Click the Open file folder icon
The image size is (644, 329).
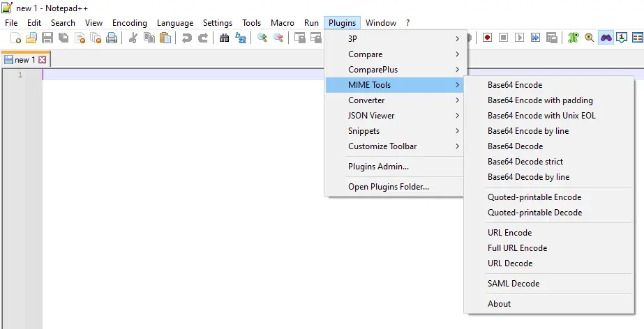pos(31,38)
